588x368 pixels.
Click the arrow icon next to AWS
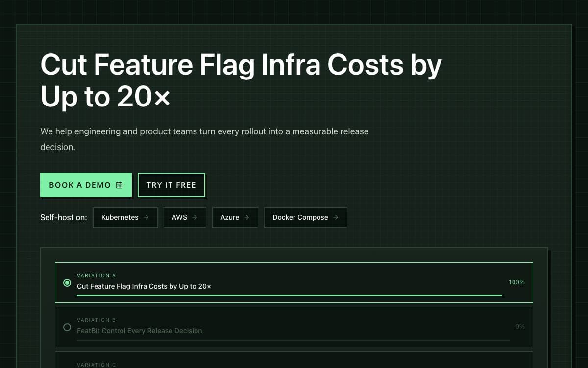click(195, 217)
